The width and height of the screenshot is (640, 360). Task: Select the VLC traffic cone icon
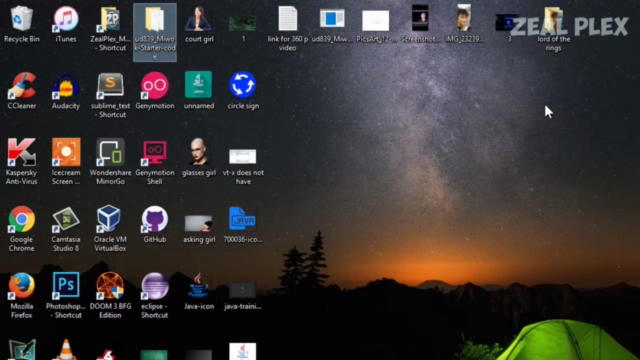[65, 350]
